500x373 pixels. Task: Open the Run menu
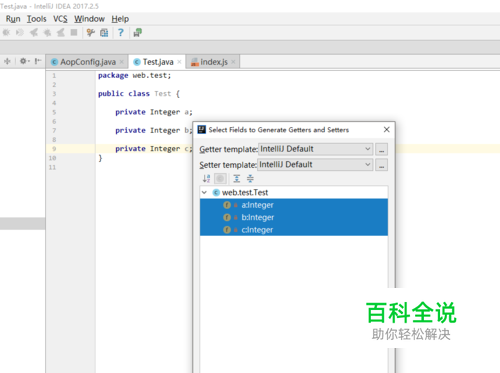[x=13, y=19]
